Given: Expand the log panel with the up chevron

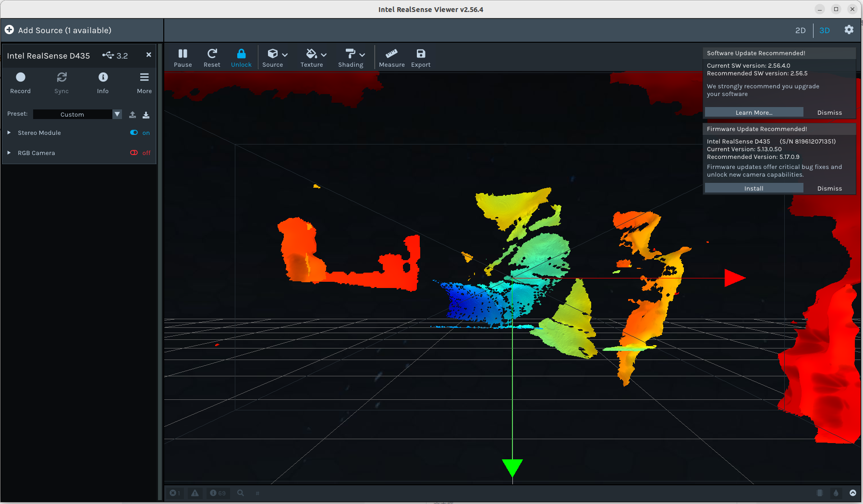Looking at the screenshot, I should click(853, 493).
